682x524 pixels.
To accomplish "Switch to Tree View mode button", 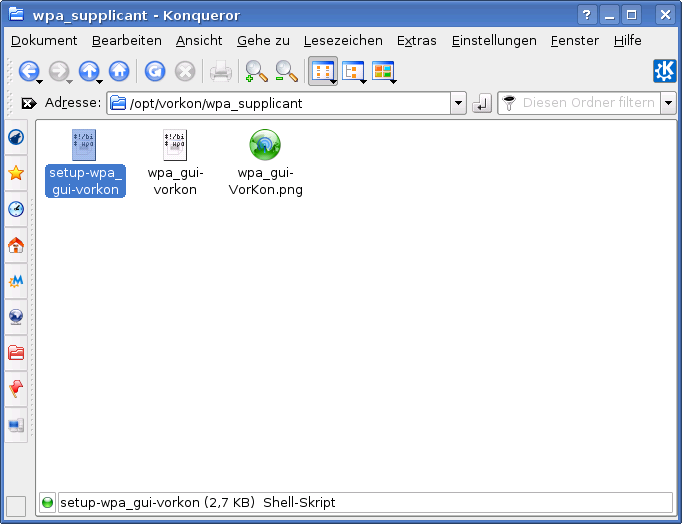I will [353, 71].
